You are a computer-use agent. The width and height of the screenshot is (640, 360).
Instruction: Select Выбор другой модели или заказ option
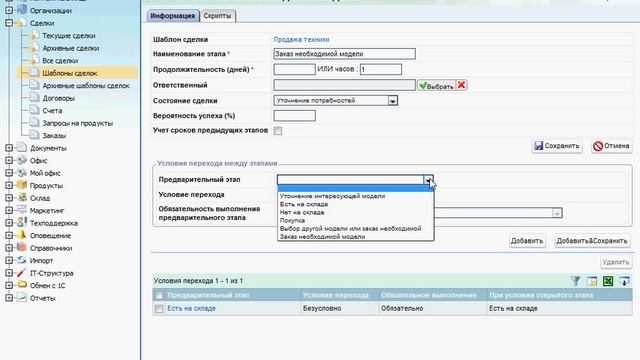coord(355,229)
